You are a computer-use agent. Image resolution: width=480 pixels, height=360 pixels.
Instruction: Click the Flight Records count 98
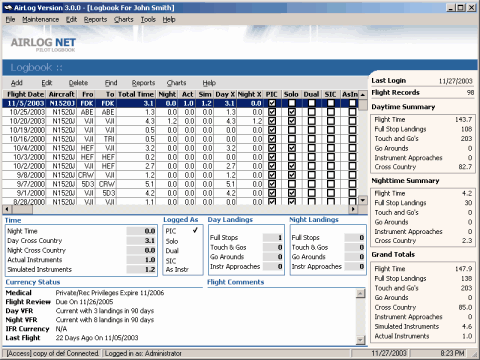(x=470, y=92)
